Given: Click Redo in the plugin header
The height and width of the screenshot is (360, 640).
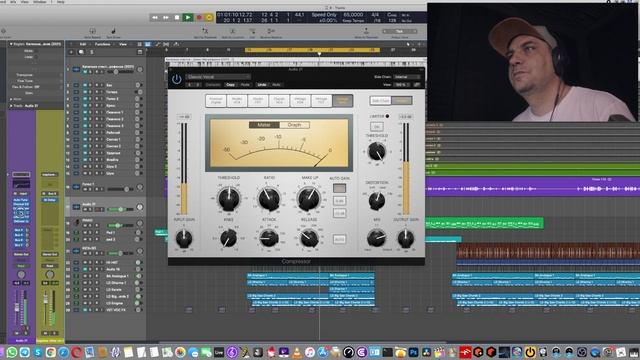Looking at the screenshot, I should [276, 84].
